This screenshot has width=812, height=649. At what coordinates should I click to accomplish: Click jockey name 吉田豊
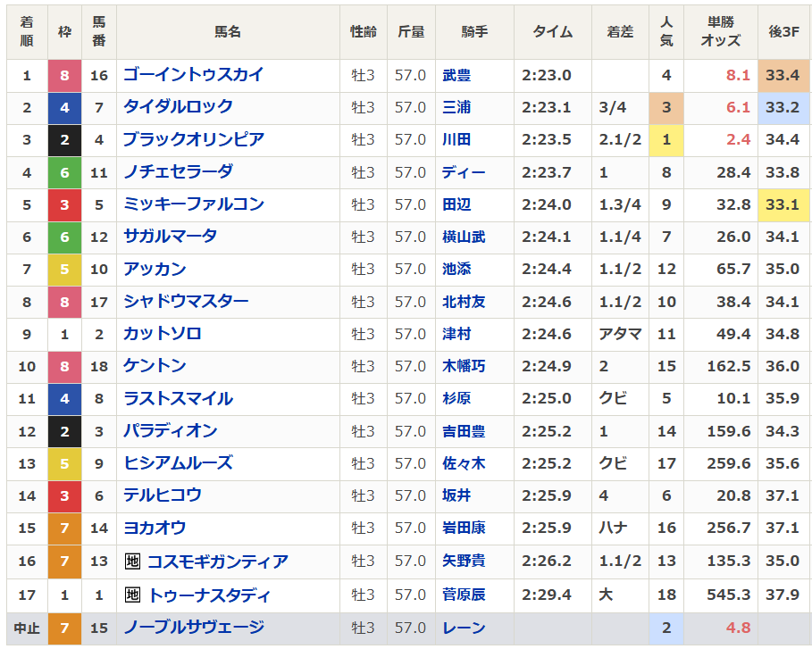(464, 431)
